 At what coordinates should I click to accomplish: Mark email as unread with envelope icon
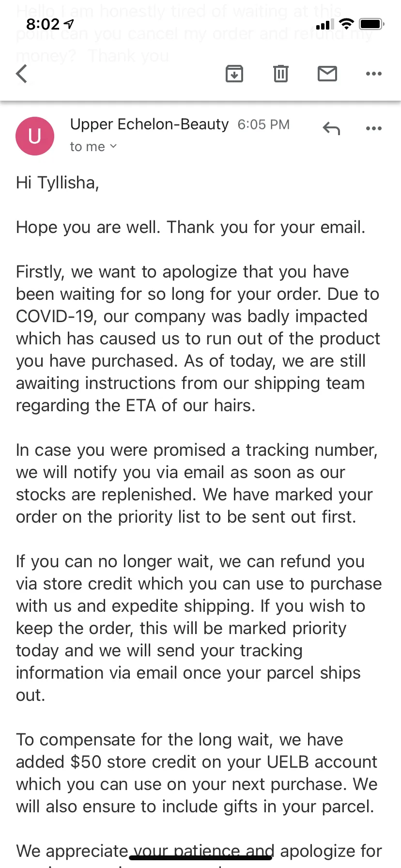click(327, 74)
